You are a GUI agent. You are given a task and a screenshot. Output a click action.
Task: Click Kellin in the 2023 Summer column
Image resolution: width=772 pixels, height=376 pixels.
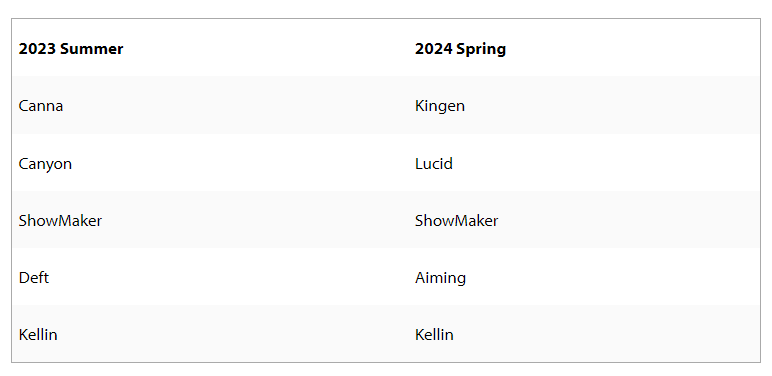38,335
